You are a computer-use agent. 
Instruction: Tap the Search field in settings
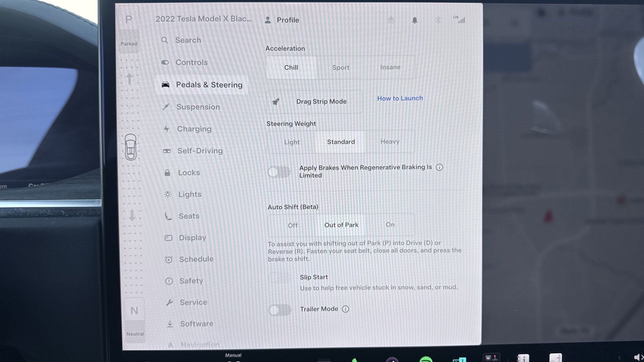188,40
